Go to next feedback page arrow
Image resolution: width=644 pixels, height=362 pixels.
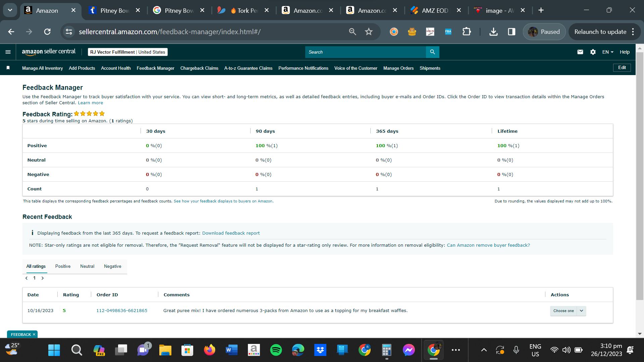(43, 278)
